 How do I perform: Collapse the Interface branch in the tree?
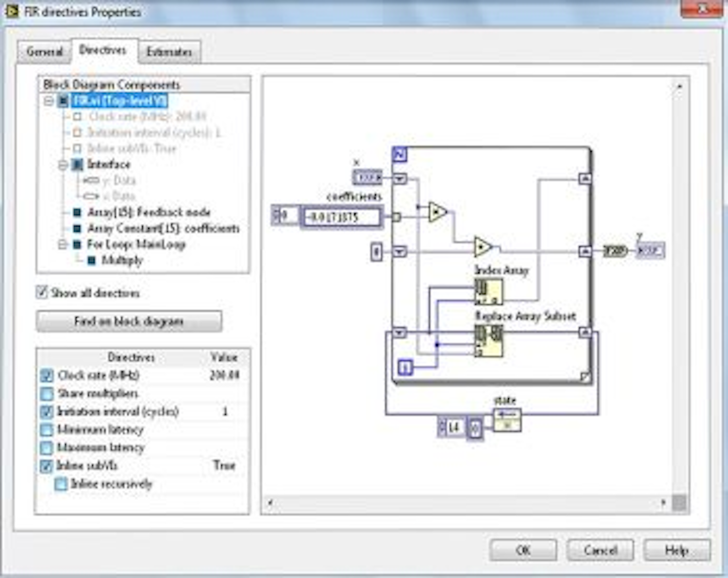coord(63,164)
